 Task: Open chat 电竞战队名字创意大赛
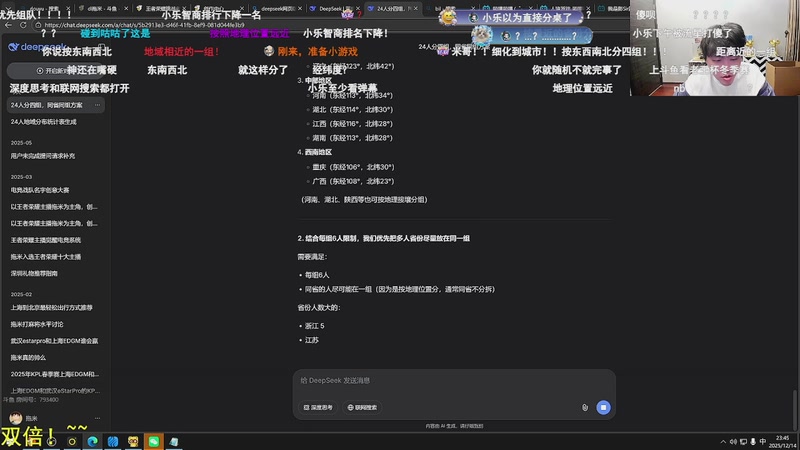[x=40, y=190]
